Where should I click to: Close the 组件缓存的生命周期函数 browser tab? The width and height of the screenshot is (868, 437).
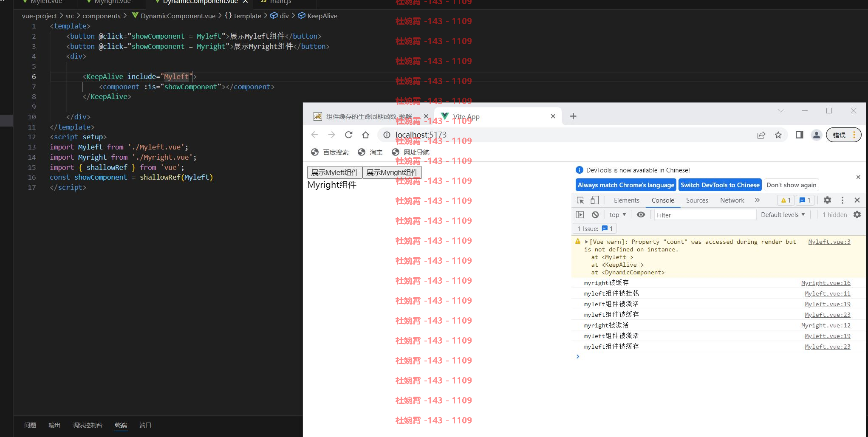[426, 116]
